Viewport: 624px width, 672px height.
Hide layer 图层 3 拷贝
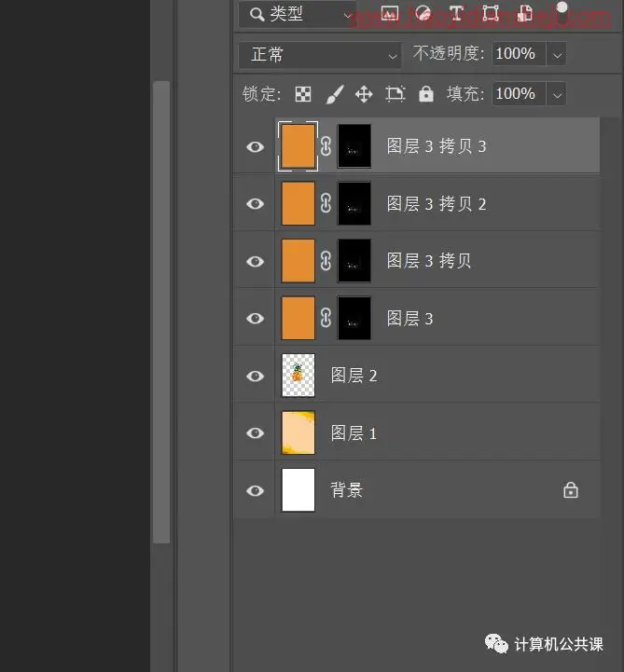click(x=256, y=261)
